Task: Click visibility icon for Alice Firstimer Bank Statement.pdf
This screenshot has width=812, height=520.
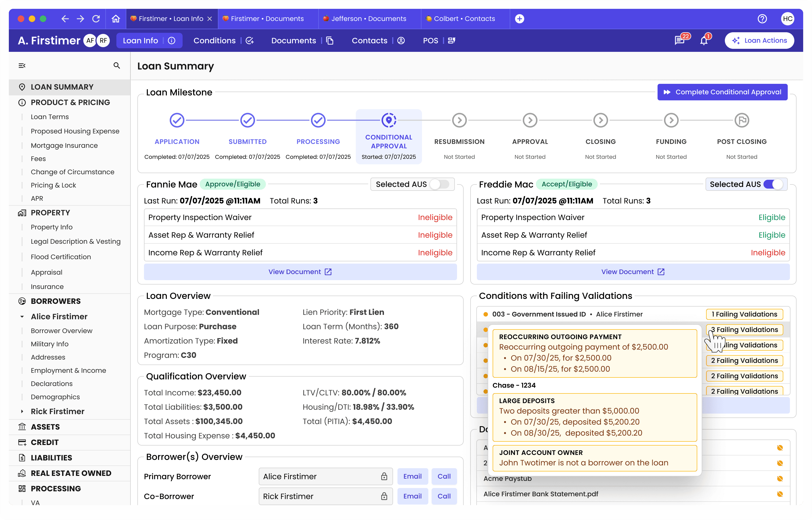Action: click(779, 494)
